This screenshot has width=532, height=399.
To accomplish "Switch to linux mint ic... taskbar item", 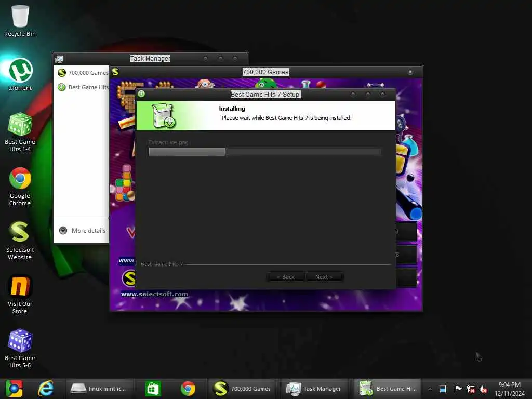I will [99, 389].
